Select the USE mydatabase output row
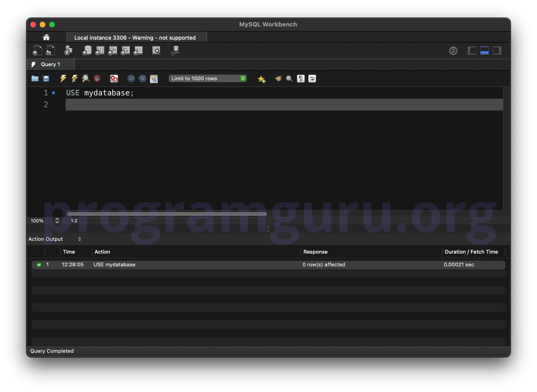 coord(268,265)
